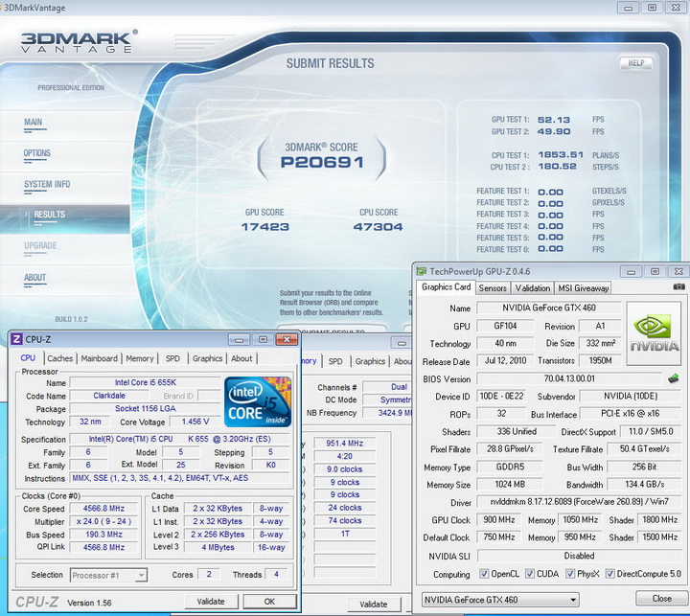Click the 3DMark score P20691
The image size is (690, 616).
coord(322,162)
